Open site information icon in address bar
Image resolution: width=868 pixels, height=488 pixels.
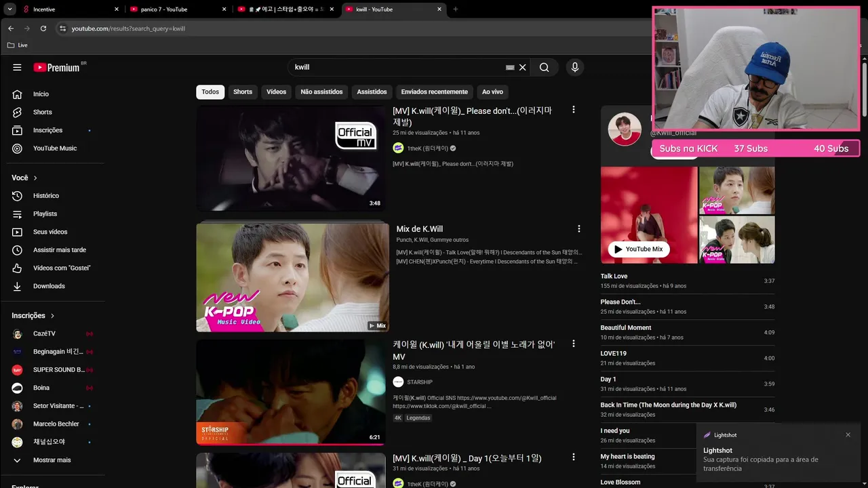62,28
